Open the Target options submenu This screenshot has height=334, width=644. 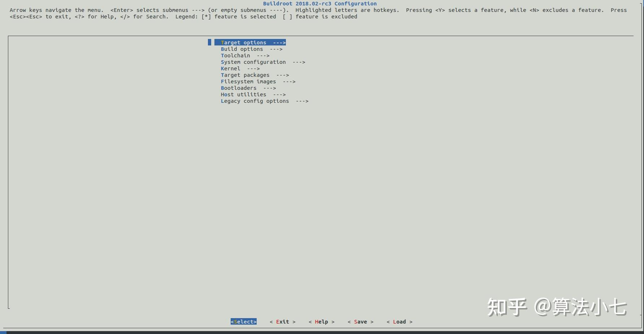point(243,42)
